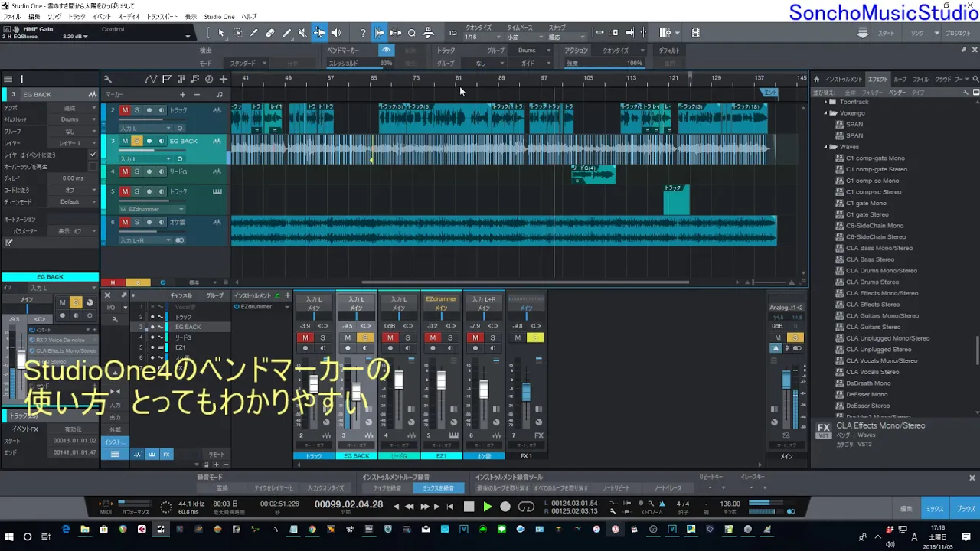Open help question mark icon
Image resolution: width=980 pixels, height=551 pixels.
click(363, 33)
